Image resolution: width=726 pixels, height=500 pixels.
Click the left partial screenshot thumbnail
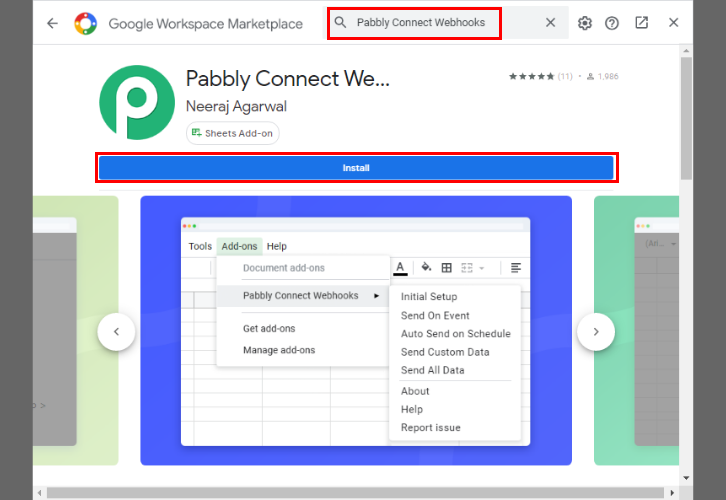(x=75, y=331)
